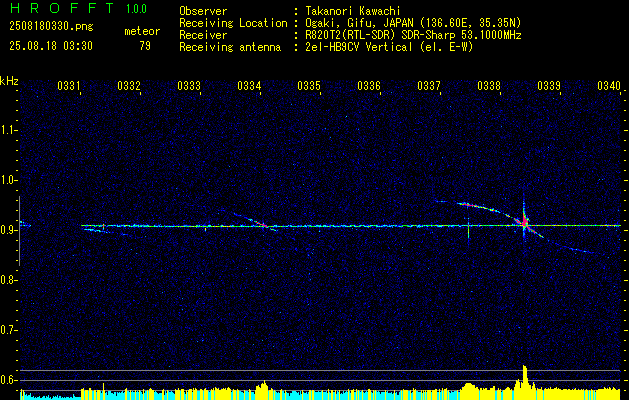Click the Receiver field label
Screen dimensions: 629x400
pos(203,35)
